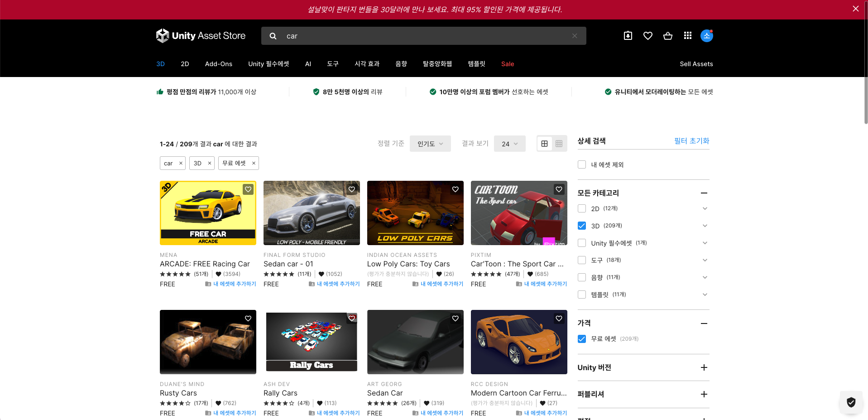Enable the 도구 category checkbox
The width and height of the screenshot is (868, 420).
coord(582,260)
